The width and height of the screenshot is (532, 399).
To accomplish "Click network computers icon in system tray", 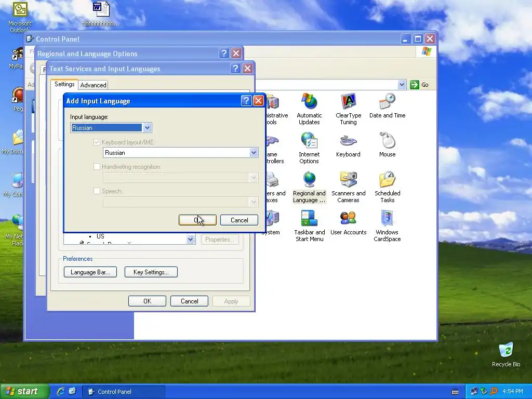I will tap(474, 391).
